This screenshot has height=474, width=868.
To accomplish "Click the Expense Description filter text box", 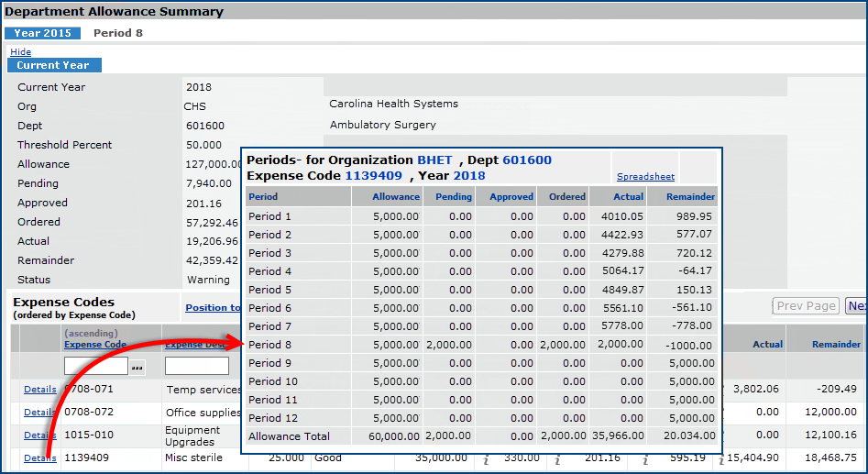I will point(196,367).
